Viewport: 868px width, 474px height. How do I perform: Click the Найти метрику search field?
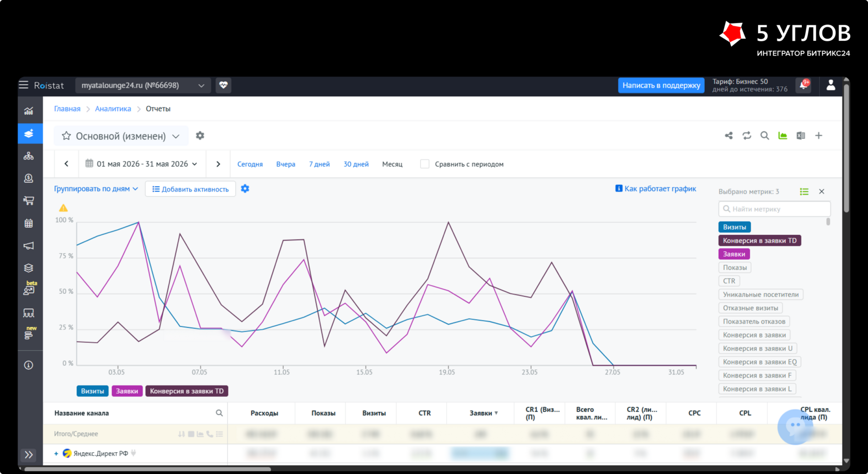click(774, 209)
